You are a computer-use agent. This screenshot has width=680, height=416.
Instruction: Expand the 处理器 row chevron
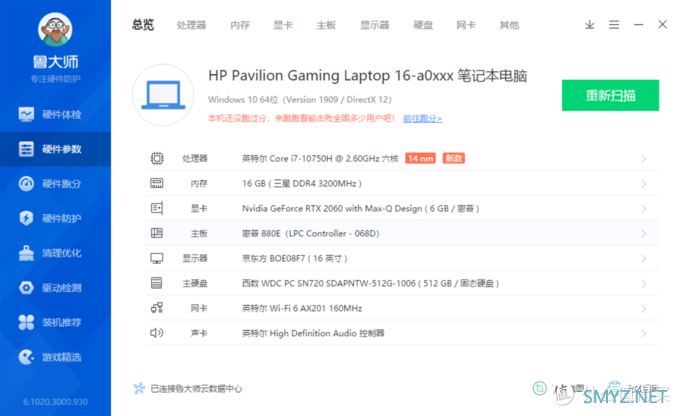644,159
